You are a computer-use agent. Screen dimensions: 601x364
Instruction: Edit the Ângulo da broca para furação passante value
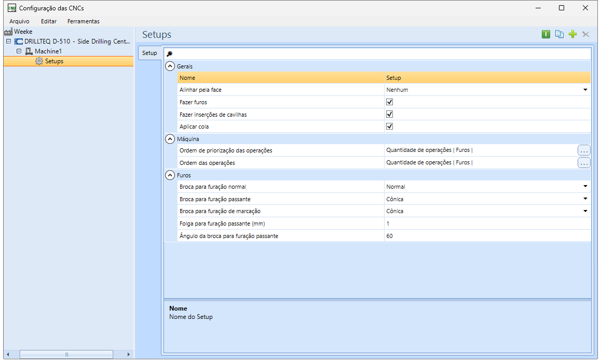(487, 236)
